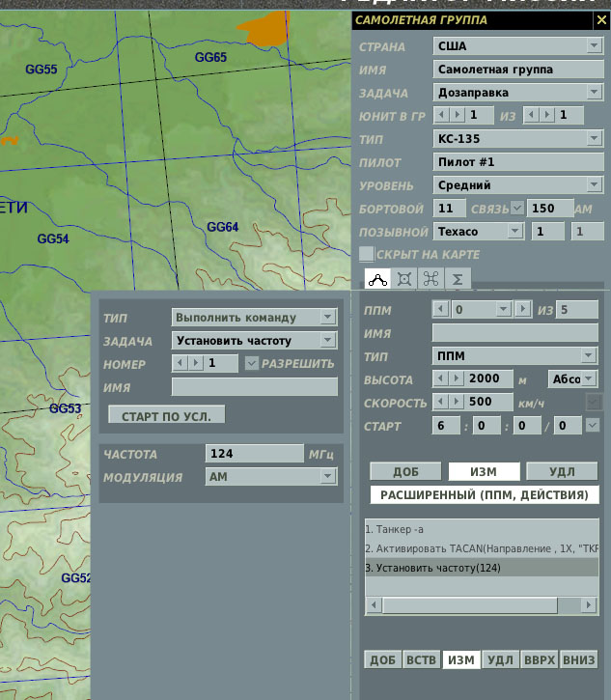Go to next waypoint ППМ arrow
The width and height of the screenshot is (611, 700).
click(522, 309)
